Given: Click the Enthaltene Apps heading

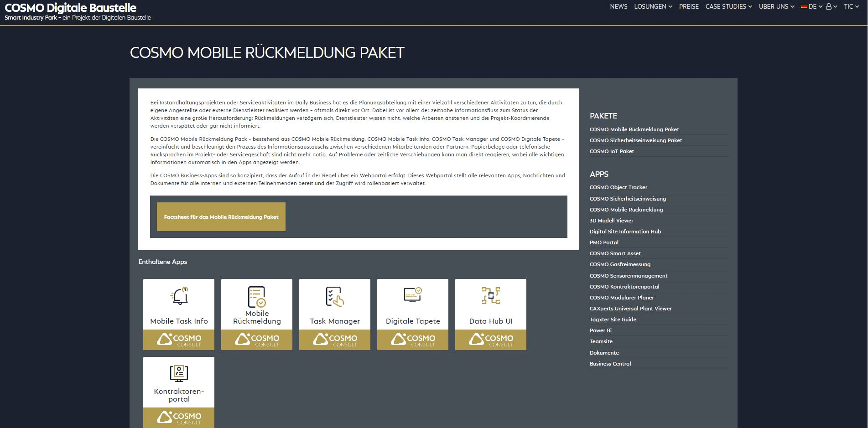Looking at the screenshot, I should pos(163,262).
